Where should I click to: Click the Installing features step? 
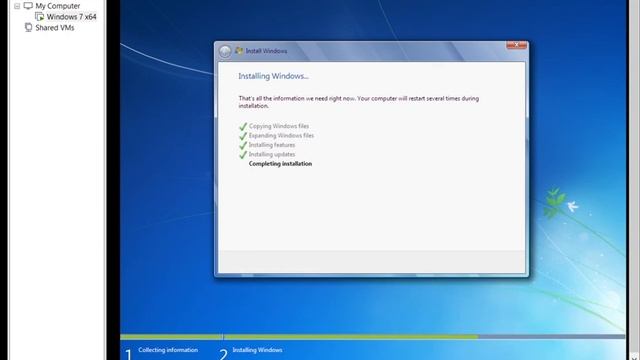[272, 145]
